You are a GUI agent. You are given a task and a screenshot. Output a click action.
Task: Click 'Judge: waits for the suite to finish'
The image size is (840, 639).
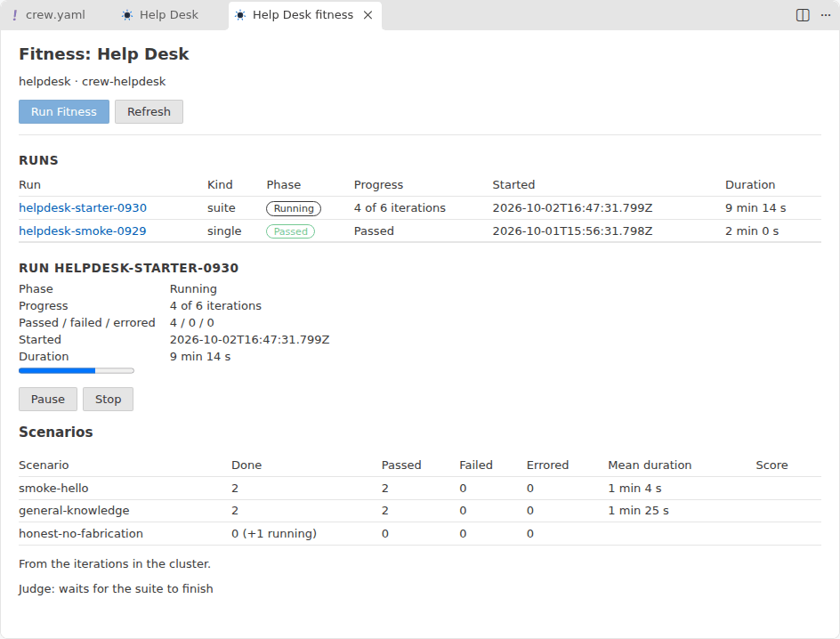[x=116, y=588]
